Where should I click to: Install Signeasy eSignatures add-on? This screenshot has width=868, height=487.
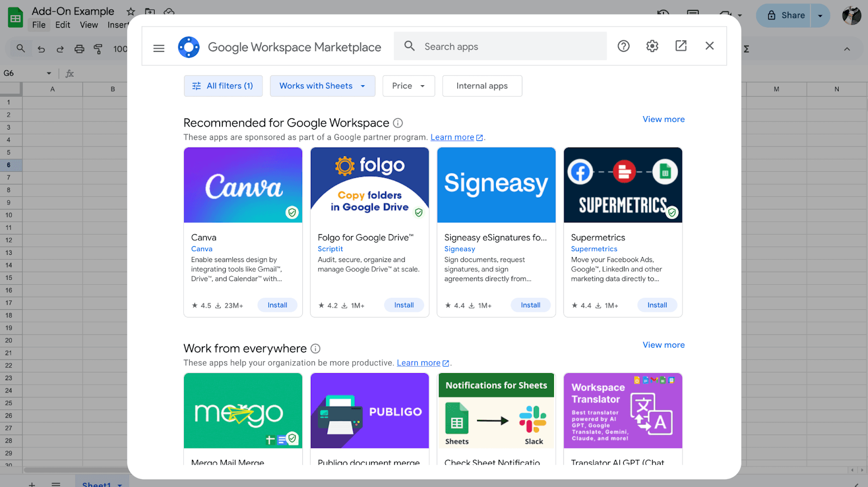530,305
